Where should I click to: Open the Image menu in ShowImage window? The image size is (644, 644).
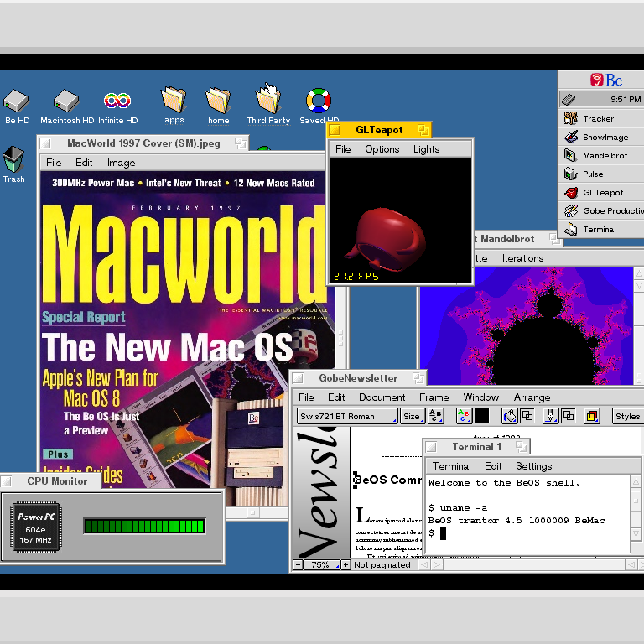(121, 163)
